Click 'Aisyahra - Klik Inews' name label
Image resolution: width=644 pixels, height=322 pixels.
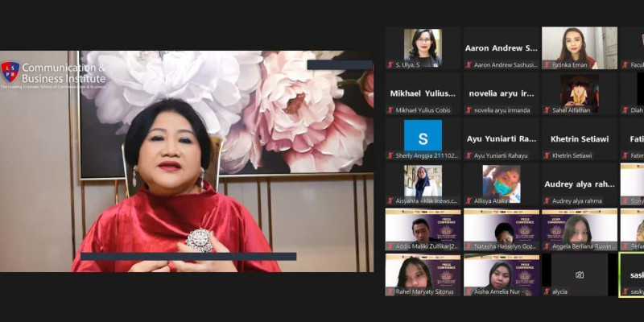coord(427,200)
